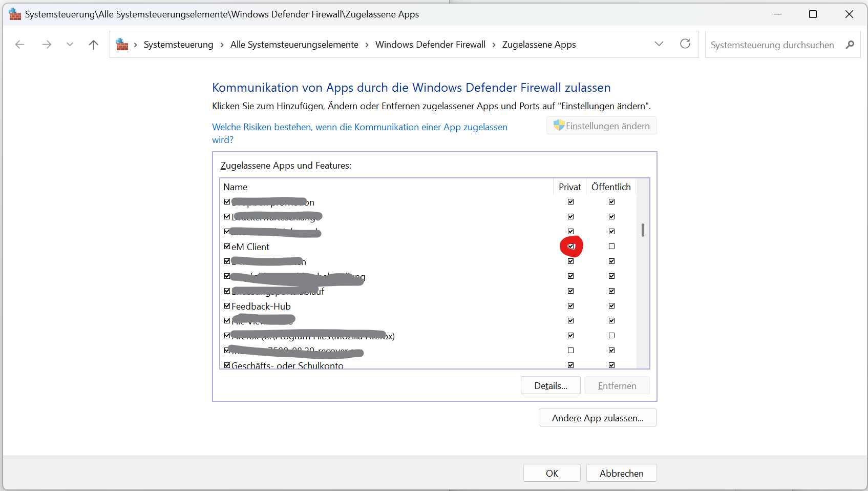Enable Öffentlich for eM Client

[x=611, y=247]
